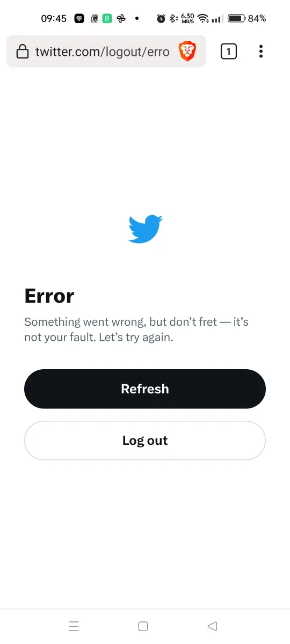Tap the 09:45 clock in status bar
290x644 pixels.
click(x=54, y=18)
